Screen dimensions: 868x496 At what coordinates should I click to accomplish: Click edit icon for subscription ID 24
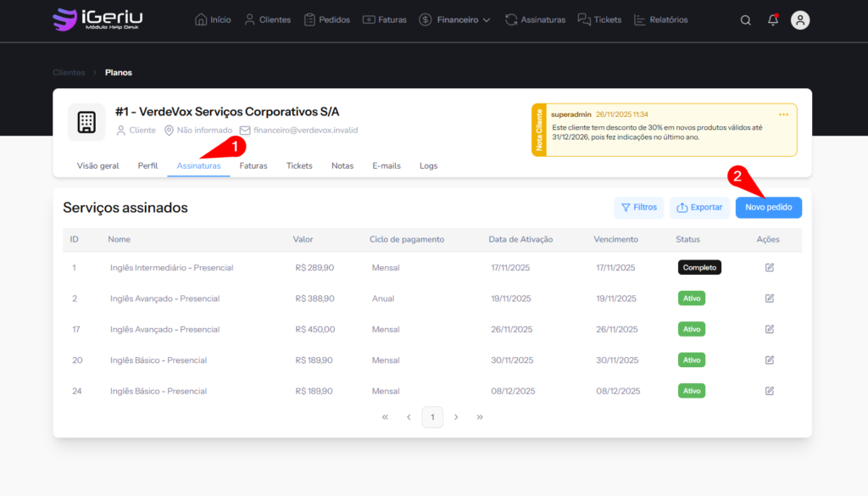coord(770,391)
